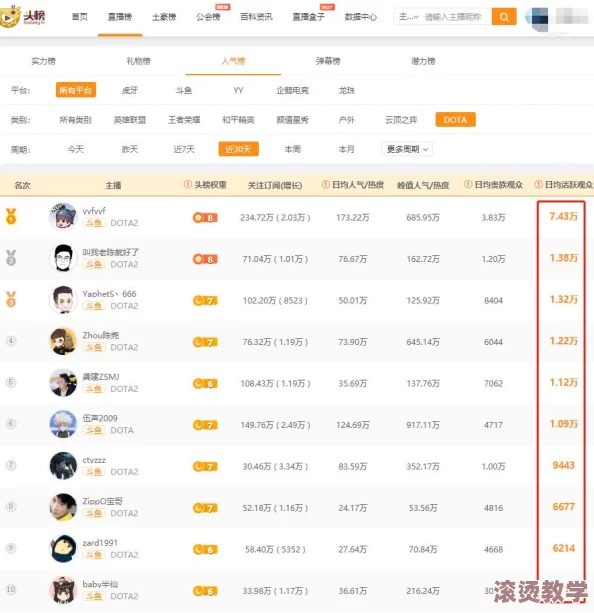Viewport: 594px width, 613px height.
Task: Sort by 日均活跃观众 column header
Action: point(568,185)
